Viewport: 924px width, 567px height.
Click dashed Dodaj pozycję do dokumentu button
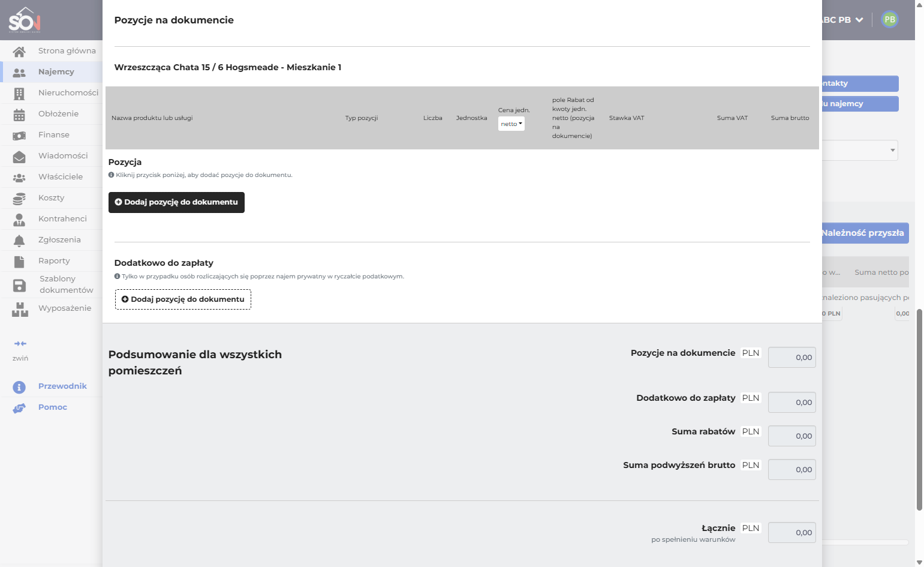pos(183,299)
